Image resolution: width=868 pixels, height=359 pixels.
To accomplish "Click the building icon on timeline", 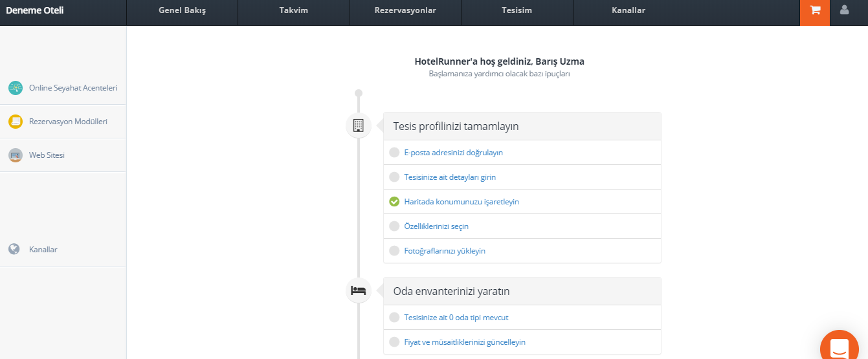I will click(x=359, y=125).
